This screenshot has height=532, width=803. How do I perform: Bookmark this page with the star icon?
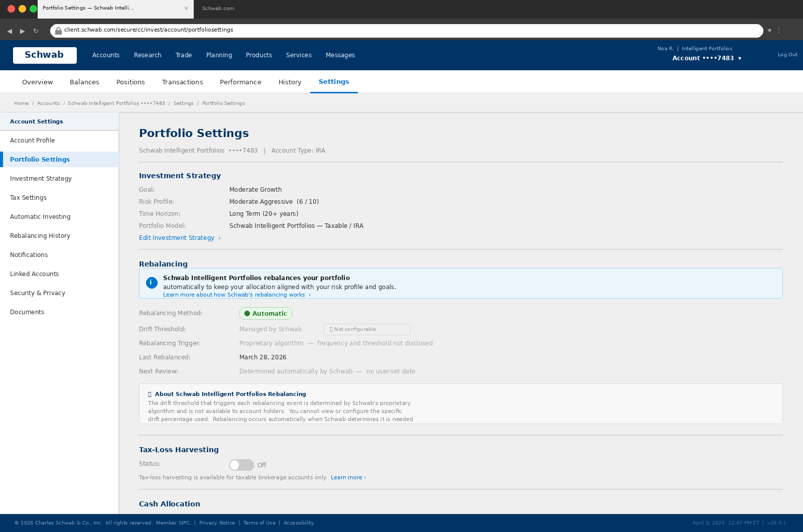(x=769, y=30)
